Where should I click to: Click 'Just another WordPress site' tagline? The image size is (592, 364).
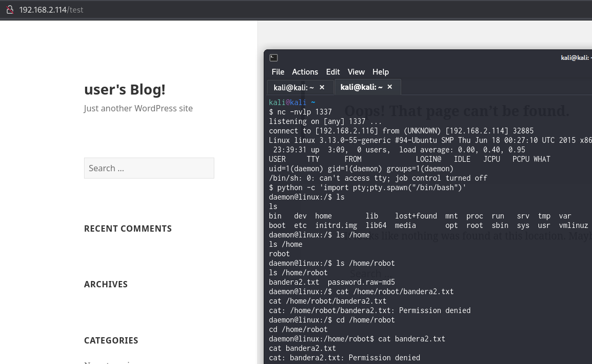(x=138, y=108)
